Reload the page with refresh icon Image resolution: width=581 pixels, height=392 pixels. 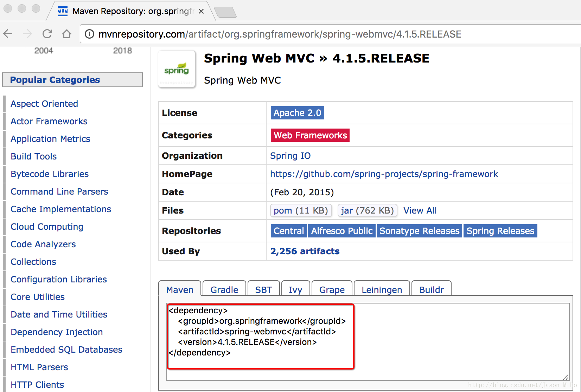click(47, 34)
